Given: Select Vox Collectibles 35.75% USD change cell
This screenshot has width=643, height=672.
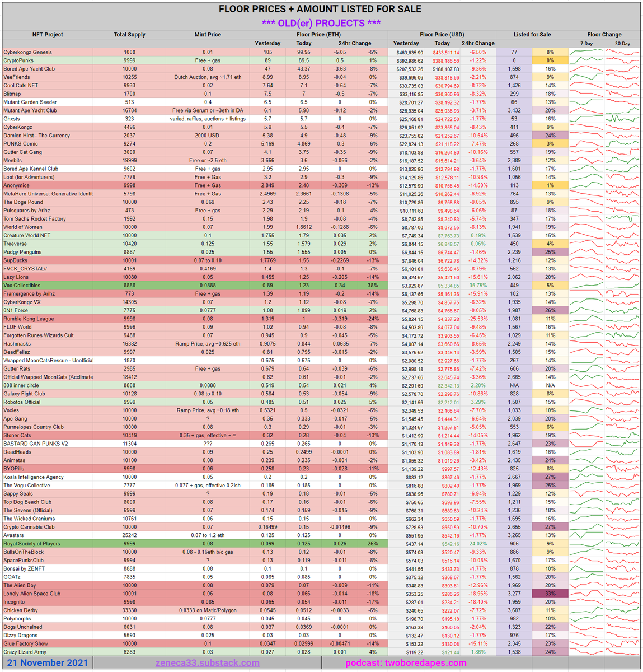Looking at the screenshot, I should click(478, 286).
